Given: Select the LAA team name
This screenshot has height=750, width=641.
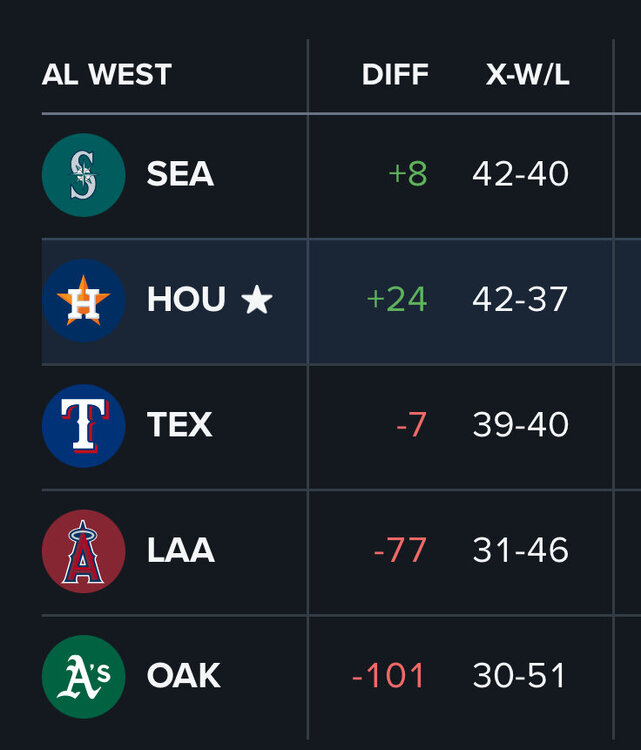Looking at the screenshot, I should point(180,551).
